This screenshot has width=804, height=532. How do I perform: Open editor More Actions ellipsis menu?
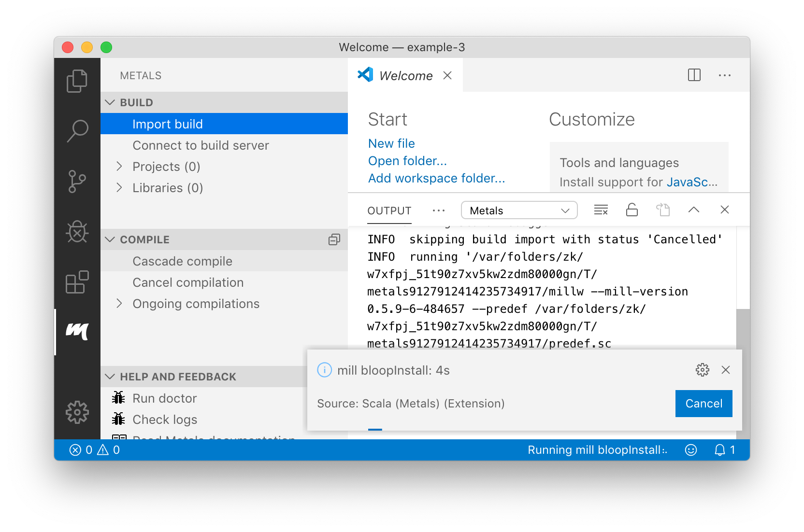point(725,75)
